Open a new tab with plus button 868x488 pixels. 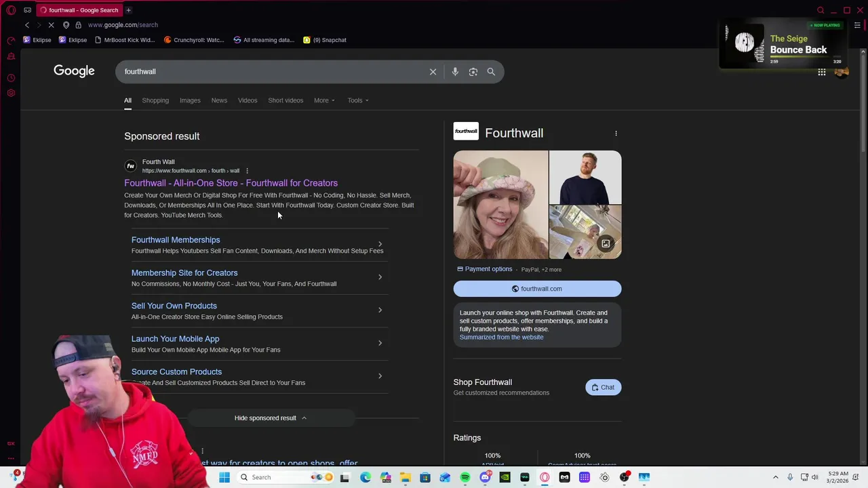(x=128, y=10)
